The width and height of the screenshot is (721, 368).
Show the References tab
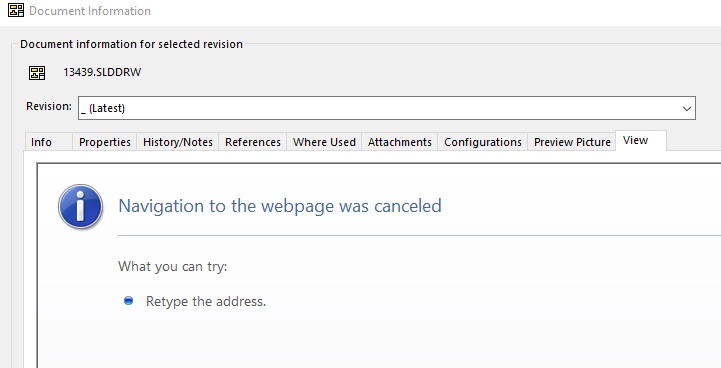pos(252,142)
